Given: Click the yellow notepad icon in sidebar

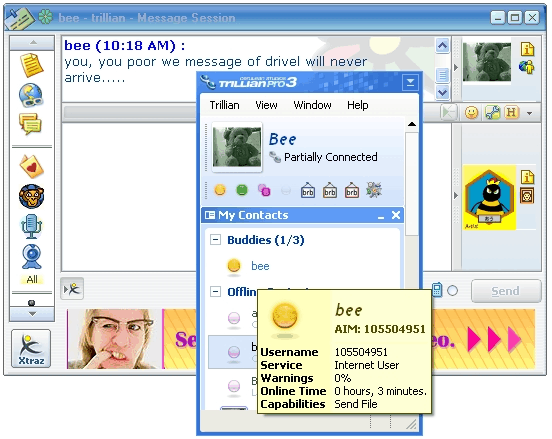Looking at the screenshot, I should [32, 65].
